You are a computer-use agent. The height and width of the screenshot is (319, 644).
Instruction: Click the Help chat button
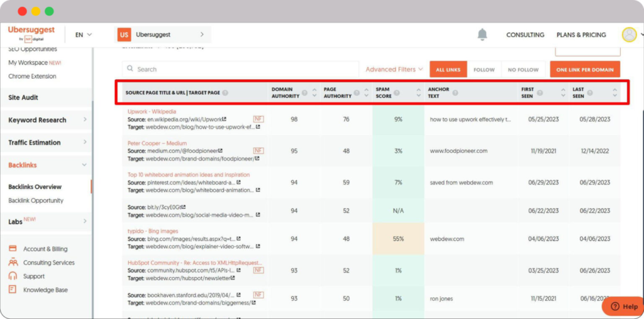pyautogui.click(x=623, y=306)
